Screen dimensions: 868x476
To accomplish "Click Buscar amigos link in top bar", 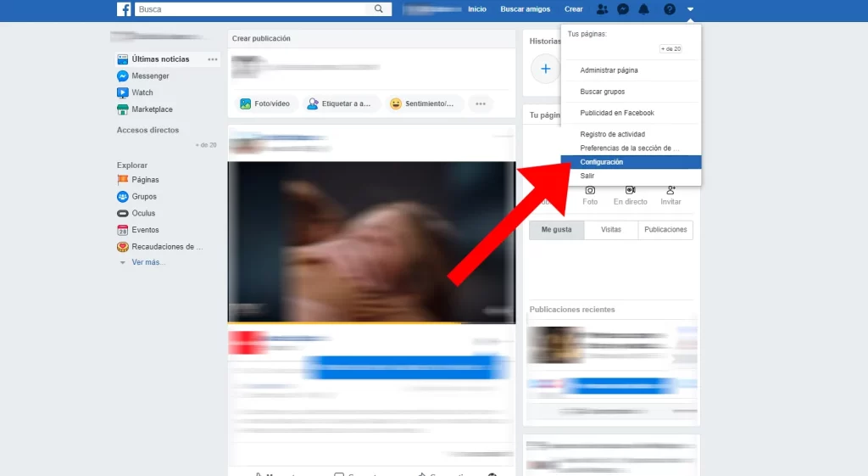I will pos(525,9).
